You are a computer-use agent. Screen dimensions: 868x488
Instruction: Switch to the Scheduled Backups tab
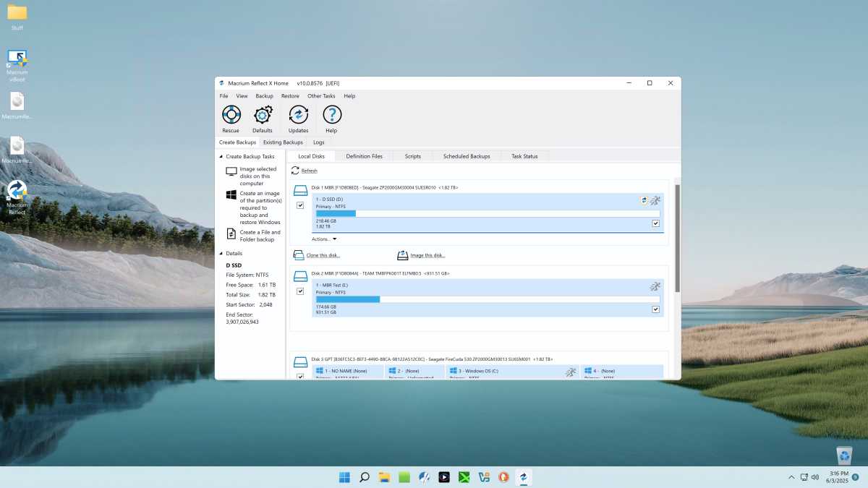coord(467,156)
